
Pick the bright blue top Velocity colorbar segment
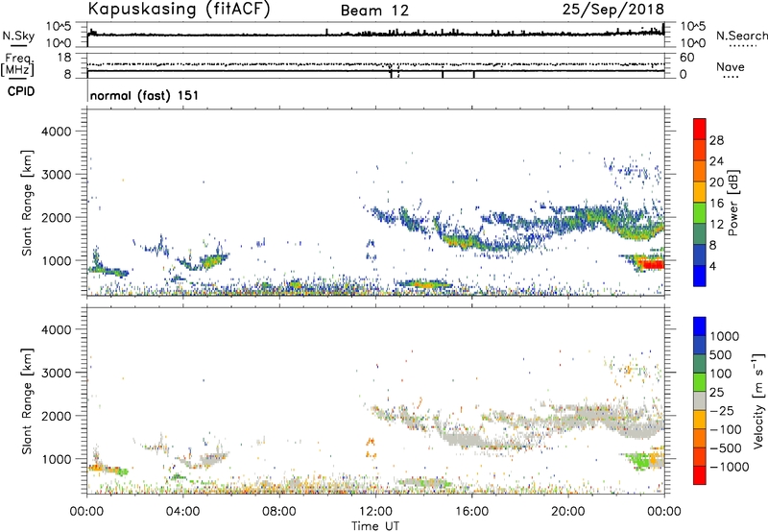point(700,326)
